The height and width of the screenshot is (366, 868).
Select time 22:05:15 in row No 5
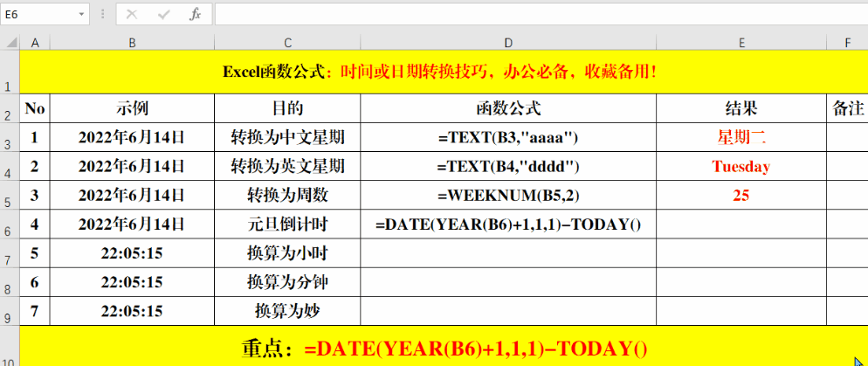point(133,253)
